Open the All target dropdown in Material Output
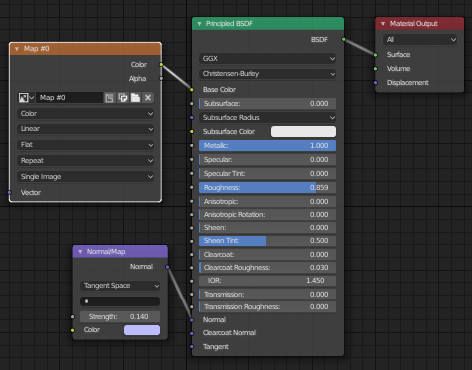Viewport: 472px width, 370px height. coord(420,40)
